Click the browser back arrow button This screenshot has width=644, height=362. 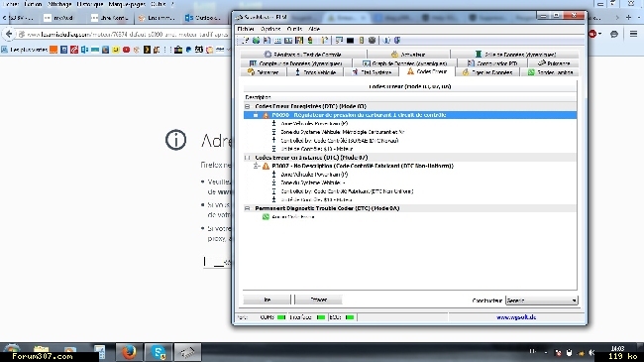pos(9,34)
